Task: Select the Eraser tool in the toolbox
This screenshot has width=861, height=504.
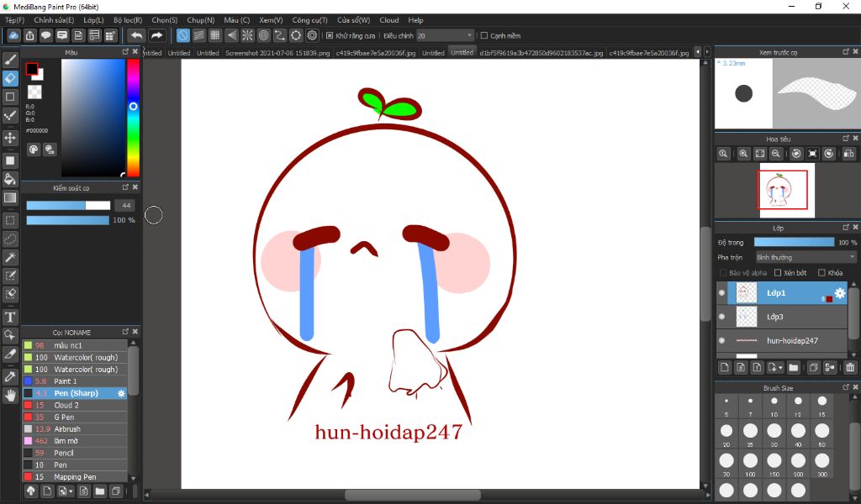Action: coord(9,78)
